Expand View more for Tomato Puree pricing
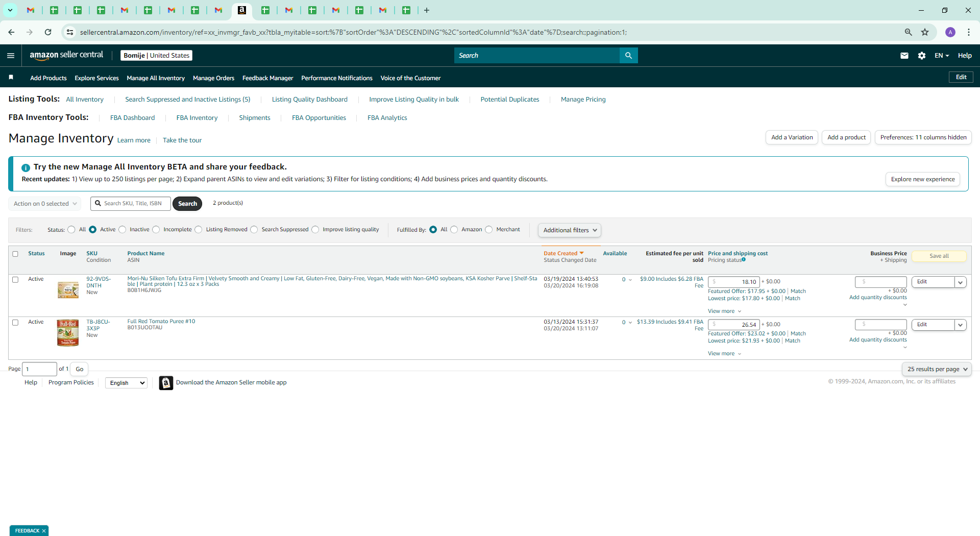 coord(724,354)
